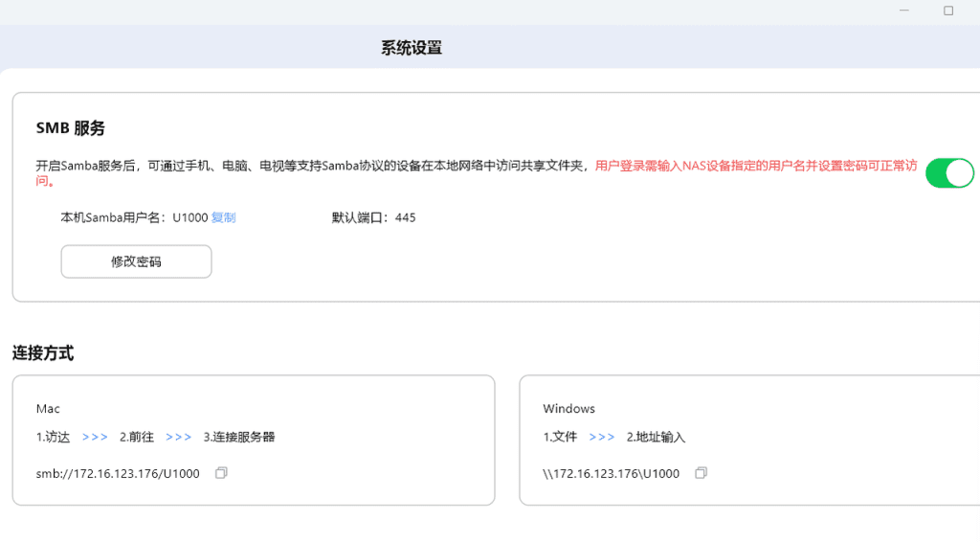This screenshot has height=542, width=980.
Task: Toggle the SMB service switch
Action: (948, 173)
